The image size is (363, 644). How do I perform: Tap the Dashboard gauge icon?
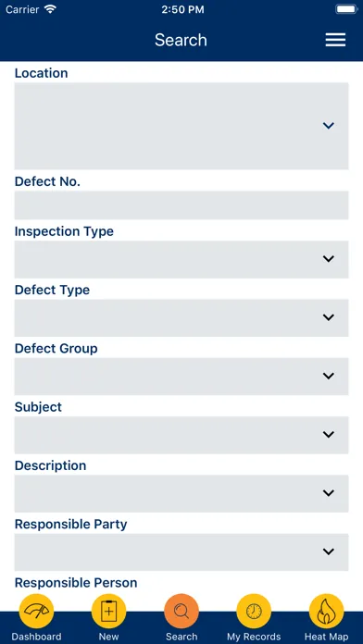tap(36, 611)
